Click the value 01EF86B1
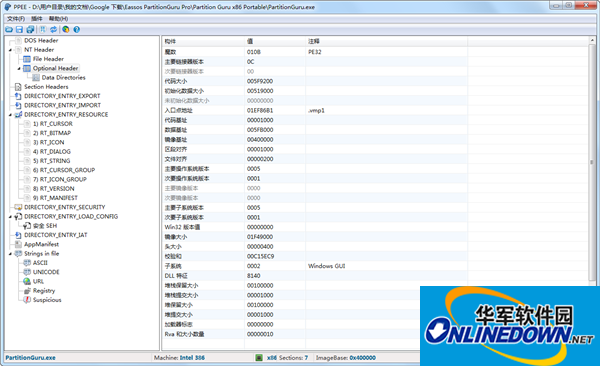Screen dimensions: 600x366 (260, 111)
